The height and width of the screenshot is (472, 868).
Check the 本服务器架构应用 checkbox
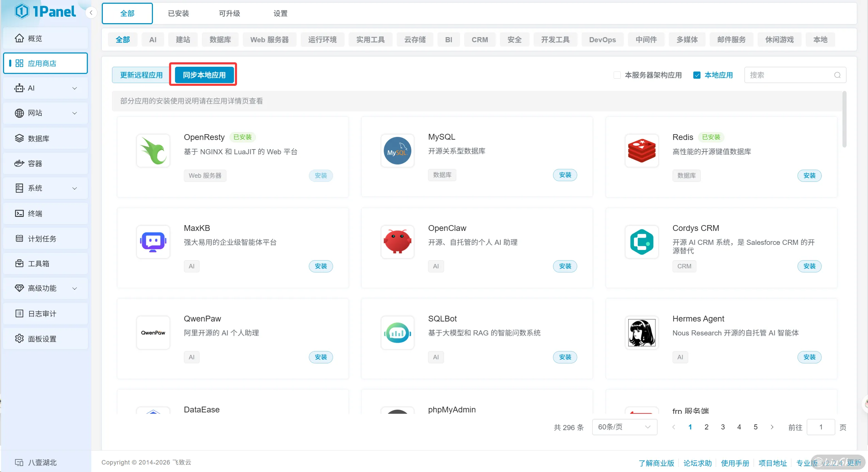[617, 75]
